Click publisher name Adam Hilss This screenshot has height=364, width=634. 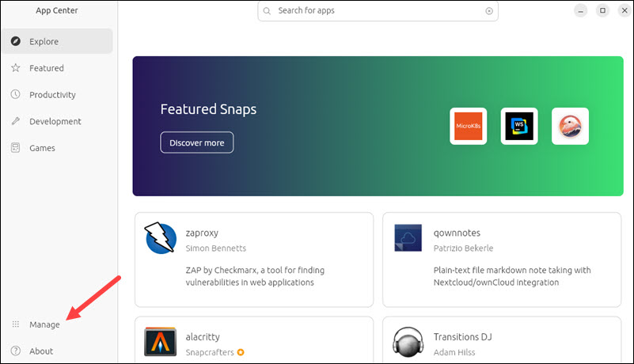click(x=454, y=352)
